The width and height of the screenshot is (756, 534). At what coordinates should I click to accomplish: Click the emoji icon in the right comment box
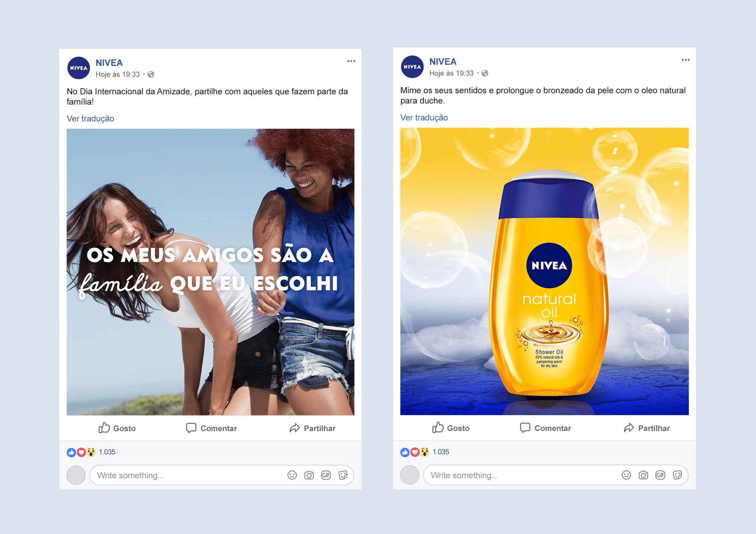[626, 475]
